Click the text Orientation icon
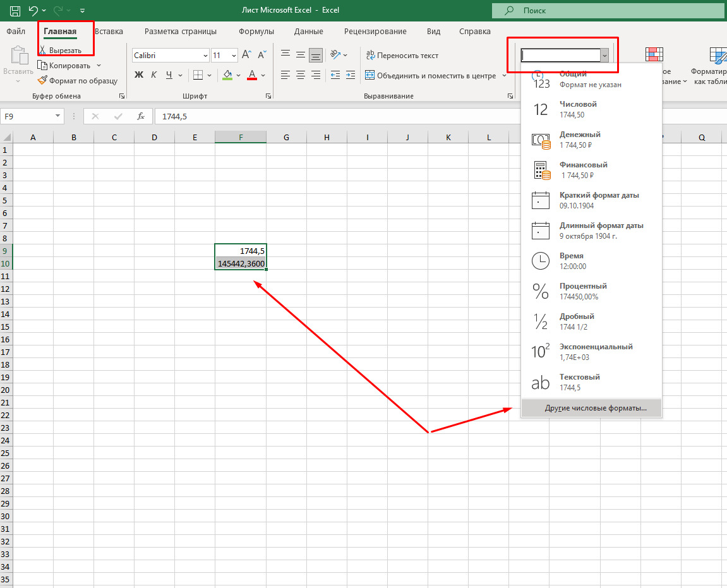 click(335, 56)
